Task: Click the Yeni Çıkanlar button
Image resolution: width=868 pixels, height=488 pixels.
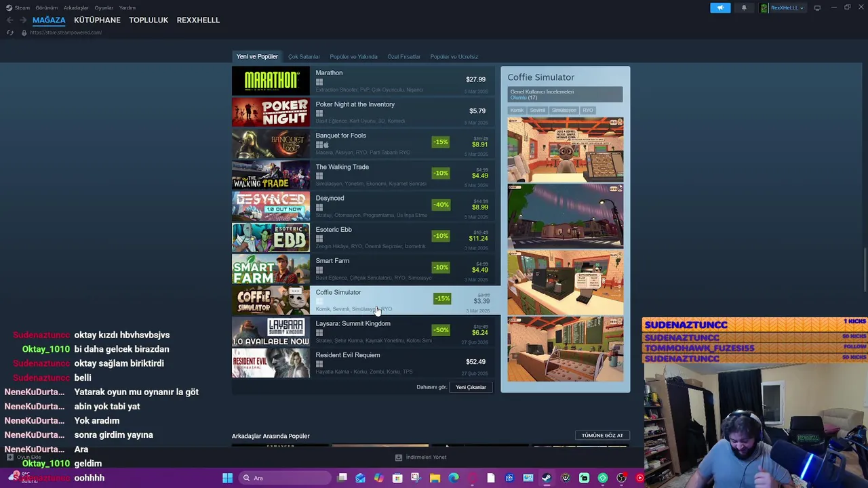Action: 471,387
